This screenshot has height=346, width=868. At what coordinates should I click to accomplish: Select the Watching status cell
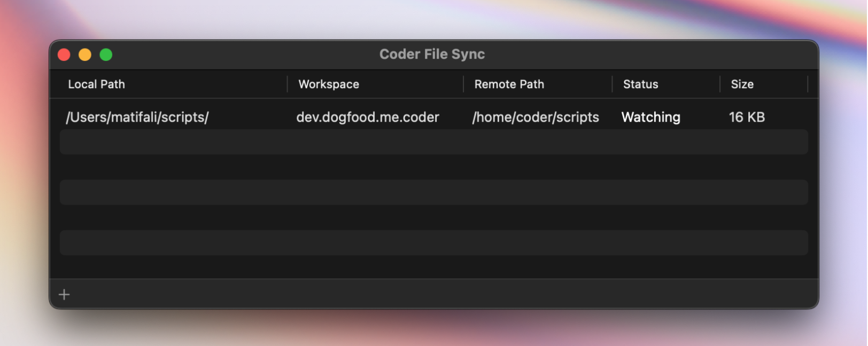(651, 117)
